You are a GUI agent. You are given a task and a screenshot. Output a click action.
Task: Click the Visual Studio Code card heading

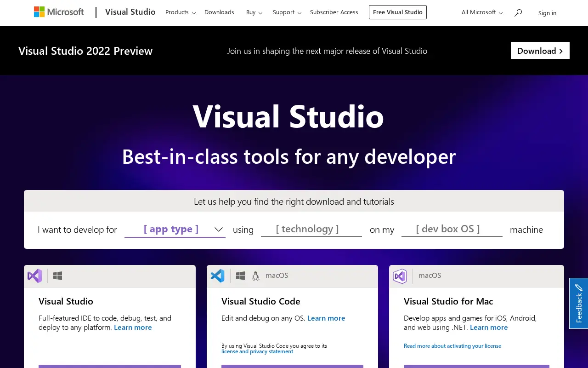261,301
